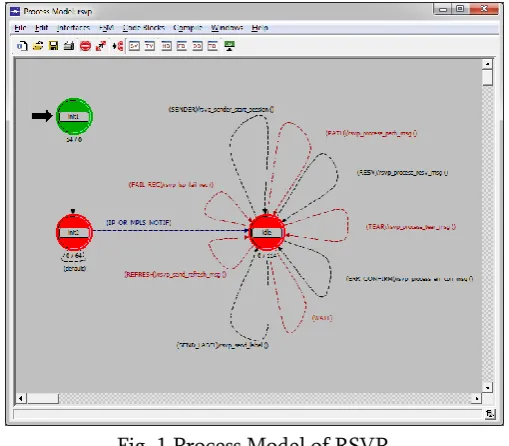Image resolution: width=509 pixels, height=446 pixels.
Task: Click the vertical scrollbar thumb
Action: click(487, 77)
